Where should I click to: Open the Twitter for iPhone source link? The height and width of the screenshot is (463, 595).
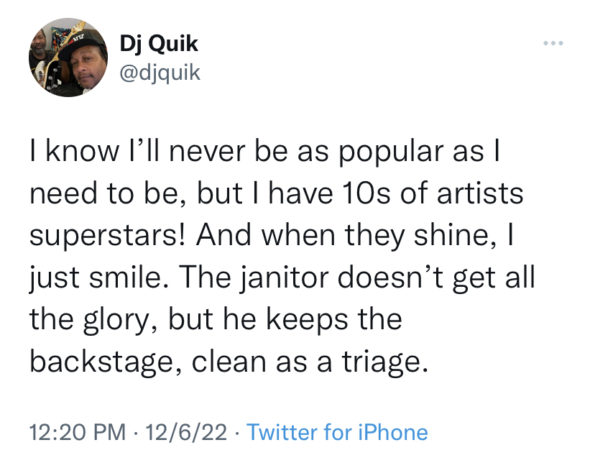337,432
